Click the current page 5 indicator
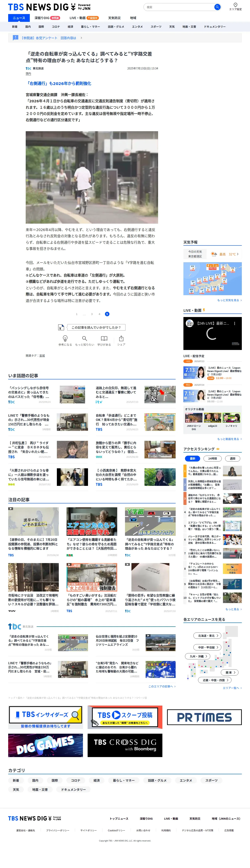The width and height of the screenshot is (250, 868). [x=107, y=314]
